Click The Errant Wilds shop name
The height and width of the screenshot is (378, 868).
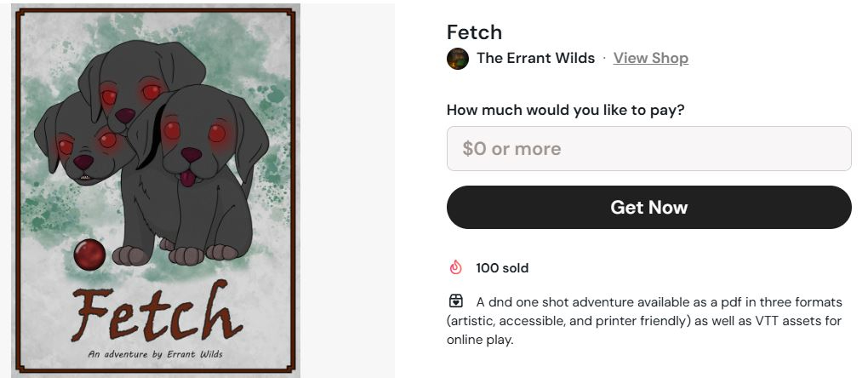pos(535,58)
